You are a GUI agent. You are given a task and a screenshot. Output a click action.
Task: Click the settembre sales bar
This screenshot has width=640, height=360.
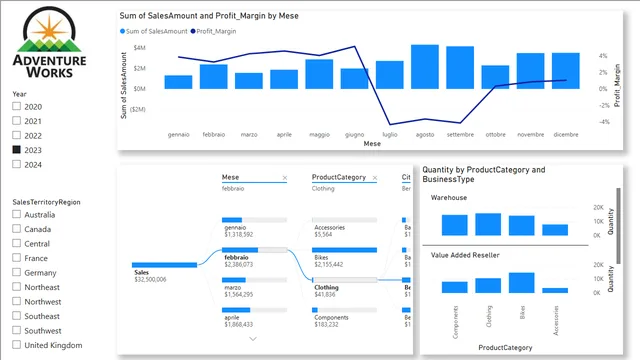point(460,67)
